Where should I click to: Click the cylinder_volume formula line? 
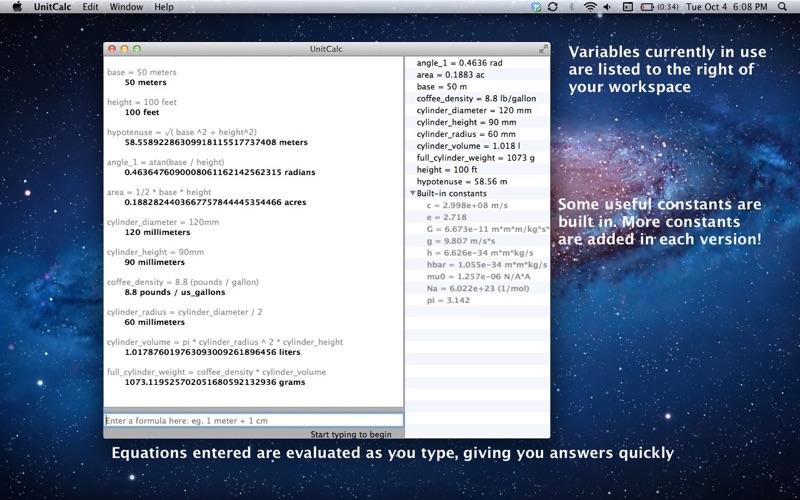pos(225,342)
